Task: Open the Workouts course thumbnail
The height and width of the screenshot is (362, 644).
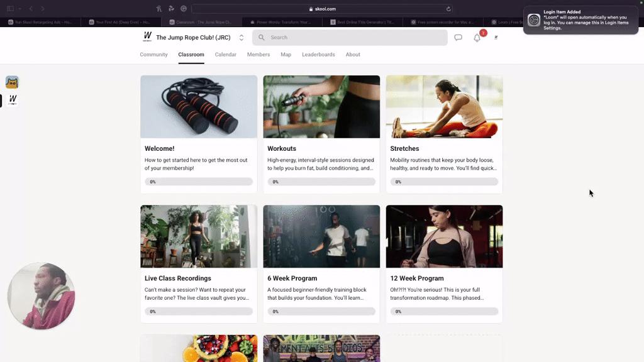Action: [321, 107]
